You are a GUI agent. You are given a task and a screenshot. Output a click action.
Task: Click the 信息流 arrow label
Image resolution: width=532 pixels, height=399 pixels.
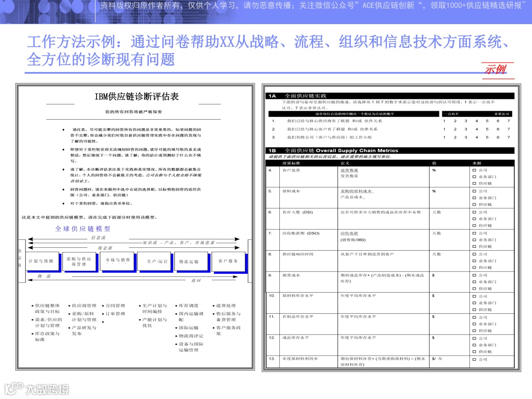(x=99, y=238)
